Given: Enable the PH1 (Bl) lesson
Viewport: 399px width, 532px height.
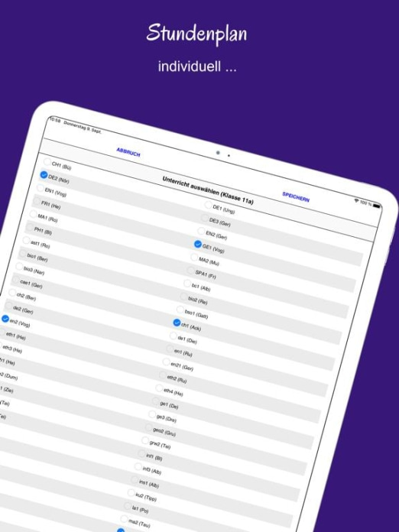Looking at the screenshot, I should (x=30, y=227).
